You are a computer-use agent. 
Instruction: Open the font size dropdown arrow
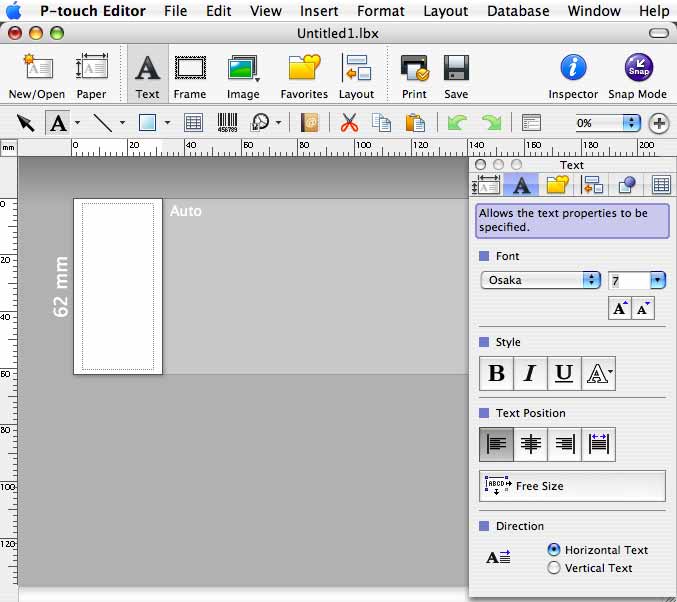[x=658, y=280]
